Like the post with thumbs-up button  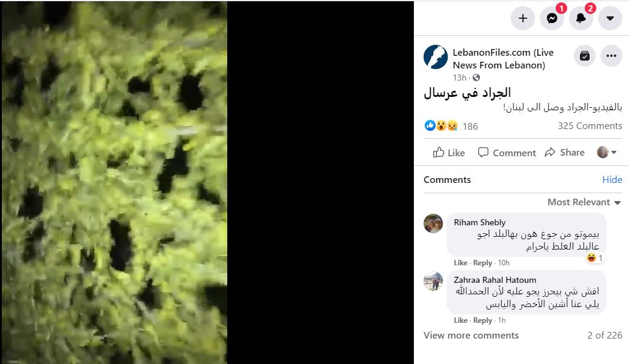pyautogui.click(x=449, y=153)
